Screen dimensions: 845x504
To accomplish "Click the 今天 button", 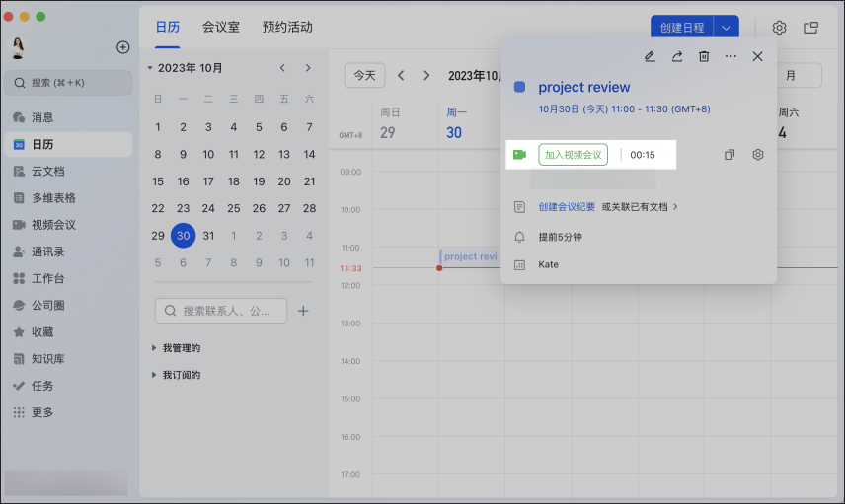I will tap(364, 75).
